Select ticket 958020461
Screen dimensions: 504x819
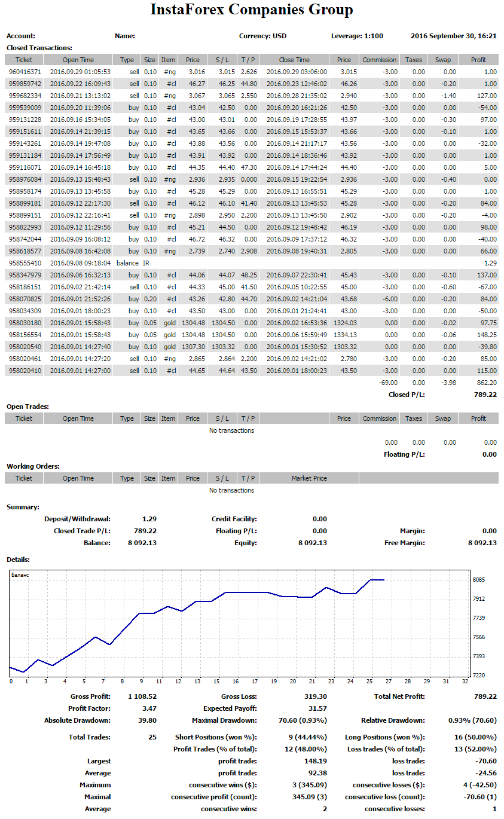point(25,359)
